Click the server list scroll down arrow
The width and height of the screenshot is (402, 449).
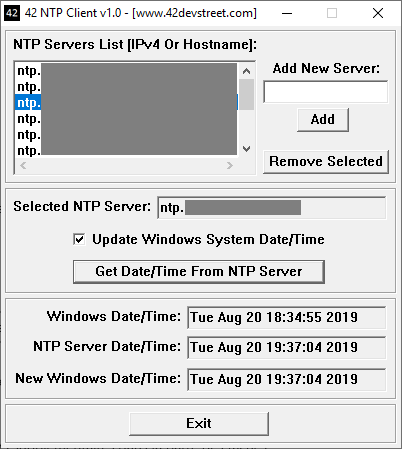246,149
